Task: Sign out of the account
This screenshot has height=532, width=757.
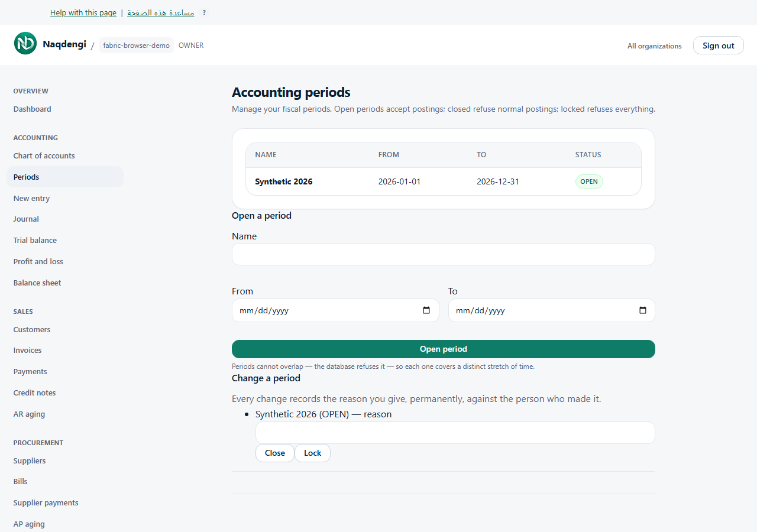Action: click(719, 46)
